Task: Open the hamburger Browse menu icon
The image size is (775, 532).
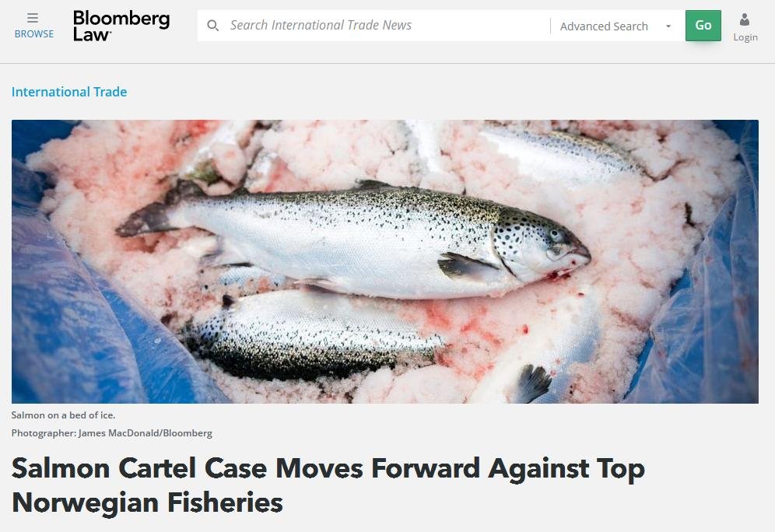Action: click(33, 18)
